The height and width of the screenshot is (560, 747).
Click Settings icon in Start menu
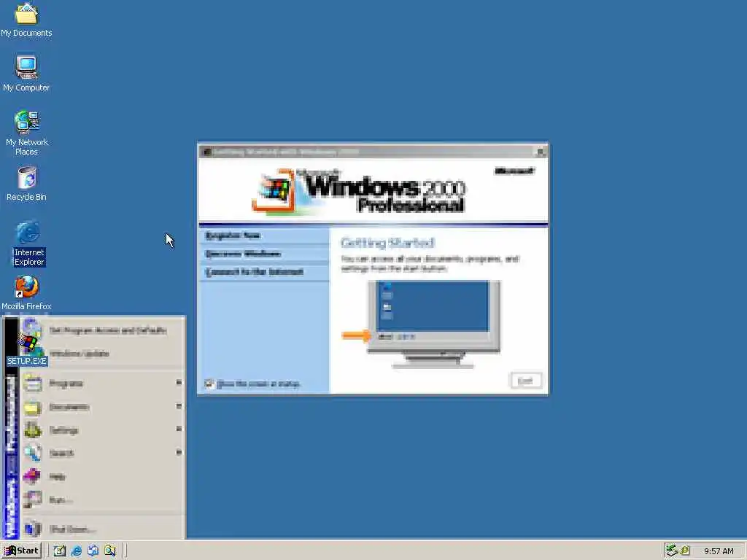click(32, 430)
